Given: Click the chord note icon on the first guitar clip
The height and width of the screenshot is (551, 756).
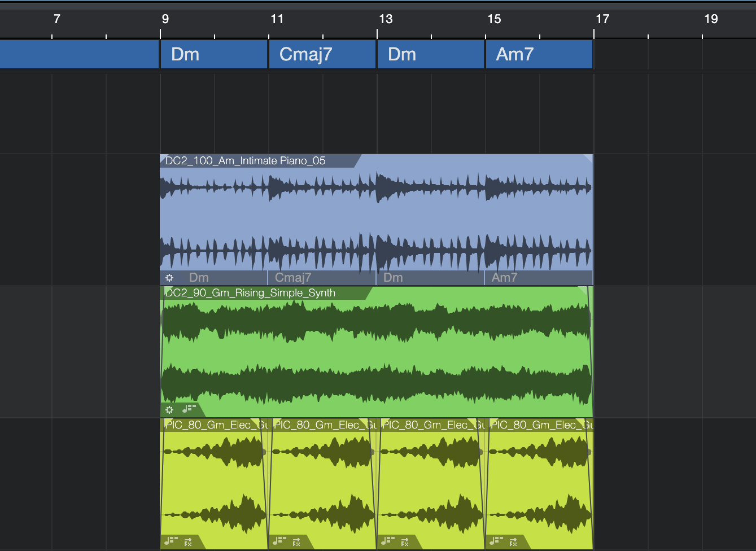Looking at the screenshot, I should [x=171, y=541].
